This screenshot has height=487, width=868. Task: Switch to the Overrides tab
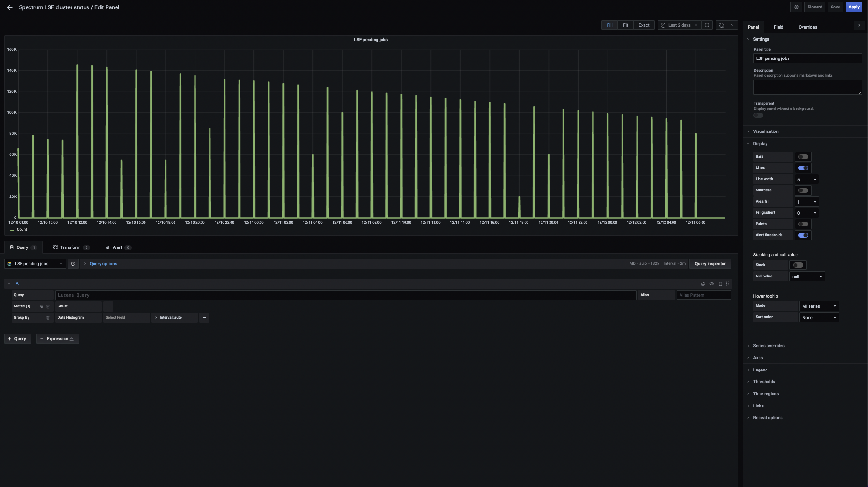(808, 27)
